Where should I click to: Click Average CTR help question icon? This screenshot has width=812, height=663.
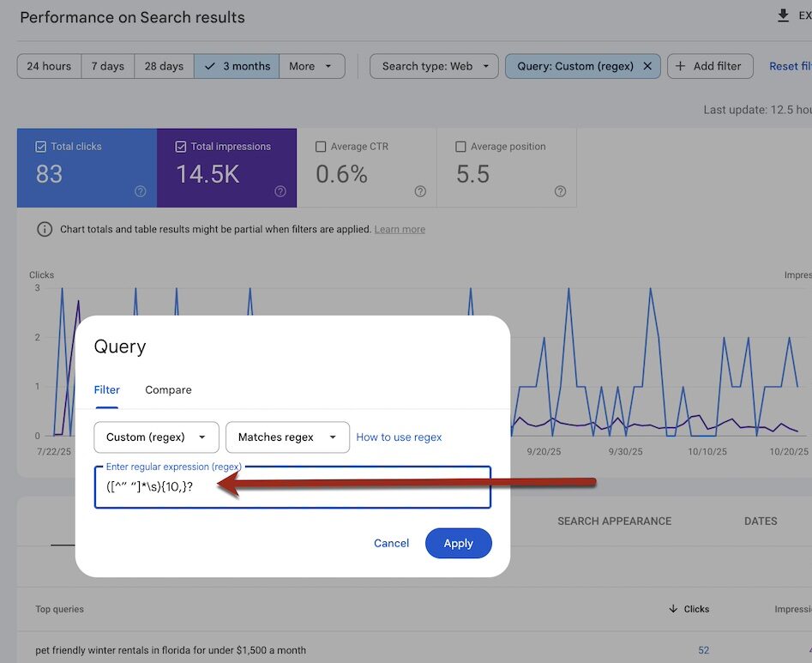(x=420, y=191)
